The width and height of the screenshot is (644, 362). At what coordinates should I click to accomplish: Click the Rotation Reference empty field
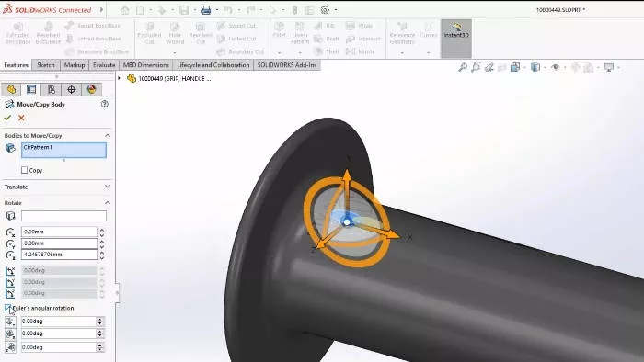coord(63,216)
